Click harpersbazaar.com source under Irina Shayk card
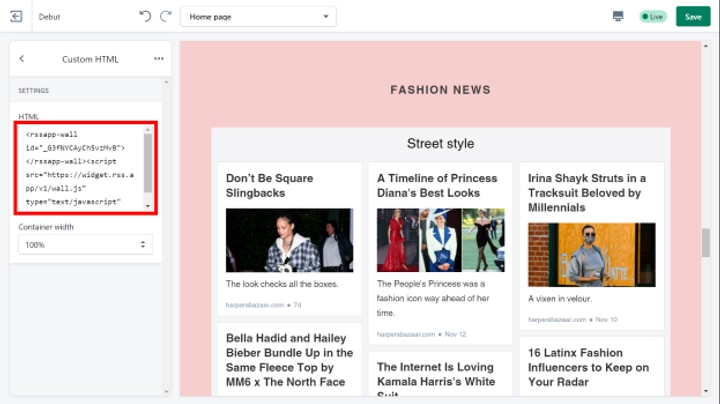Image resolution: width=720 pixels, height=404 pixels. click(x=557, y=320)
